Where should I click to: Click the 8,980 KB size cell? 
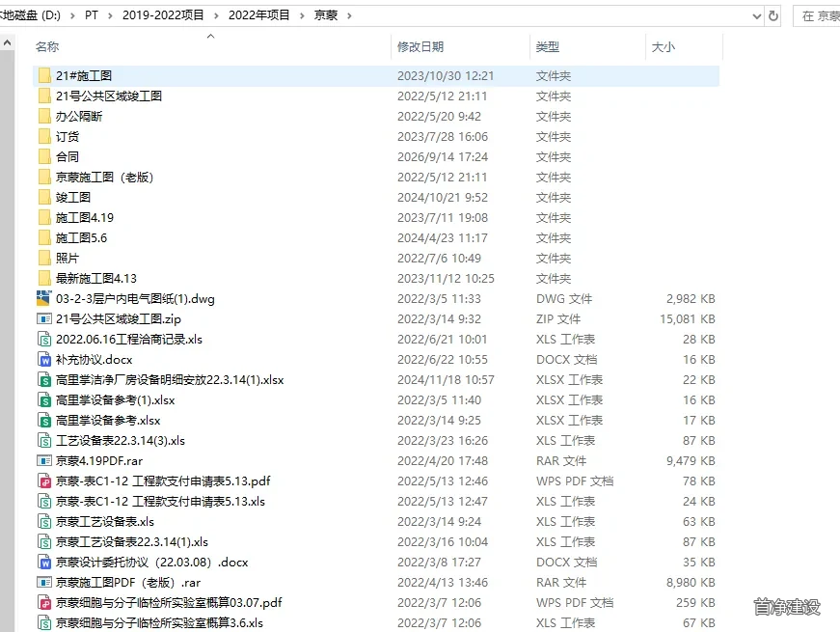tap(691, 583)
